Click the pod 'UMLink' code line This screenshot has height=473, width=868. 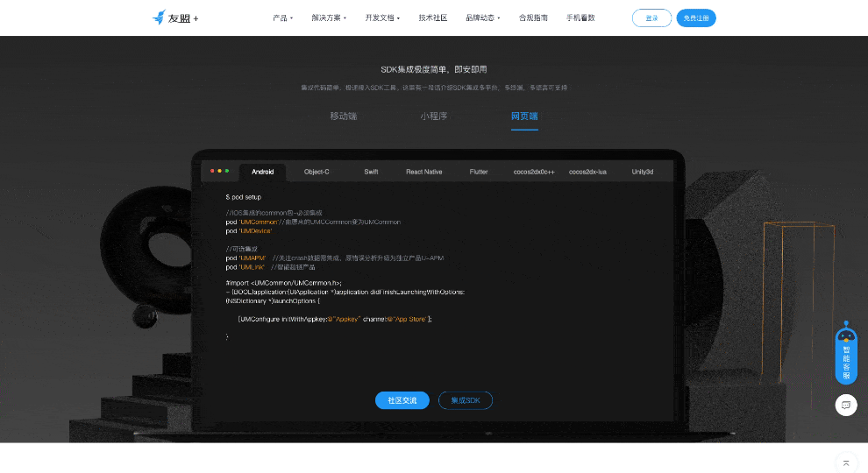point(270,266)
